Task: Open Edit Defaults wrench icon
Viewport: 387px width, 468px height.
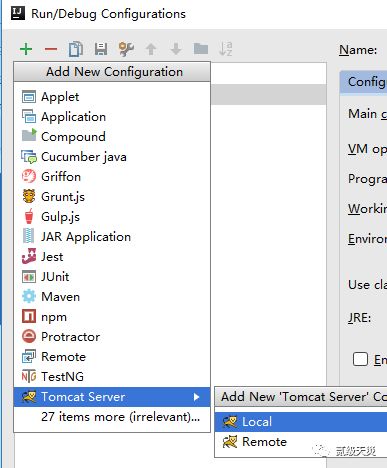Action: [x=126, y=49]
